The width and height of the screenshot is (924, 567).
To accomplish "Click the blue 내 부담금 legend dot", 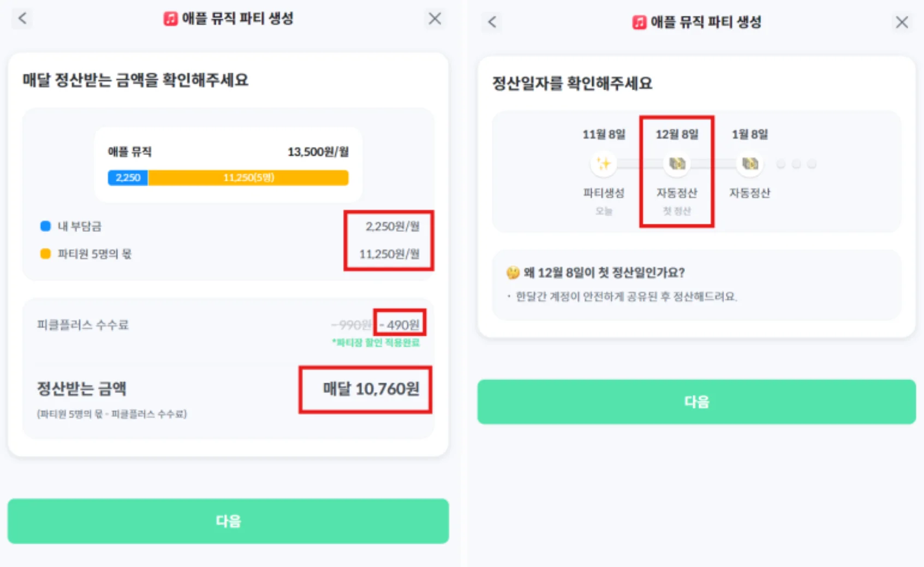I will pos(46,226).
